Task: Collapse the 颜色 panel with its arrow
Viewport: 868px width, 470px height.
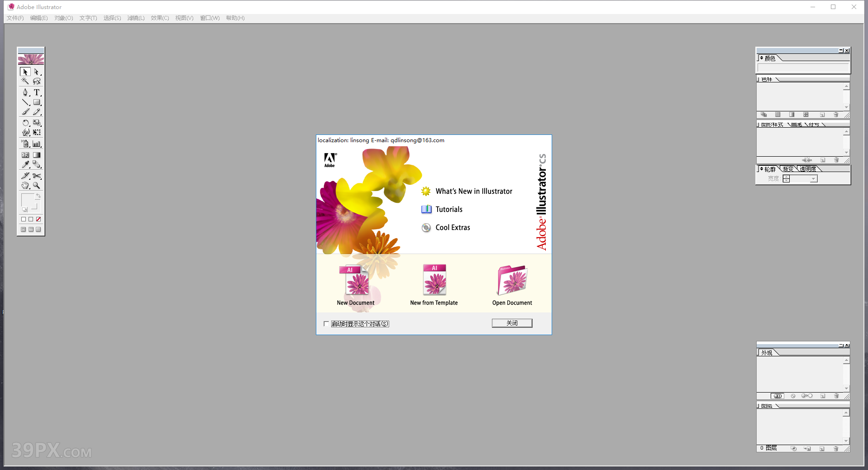Action: (x=761, y=58)
